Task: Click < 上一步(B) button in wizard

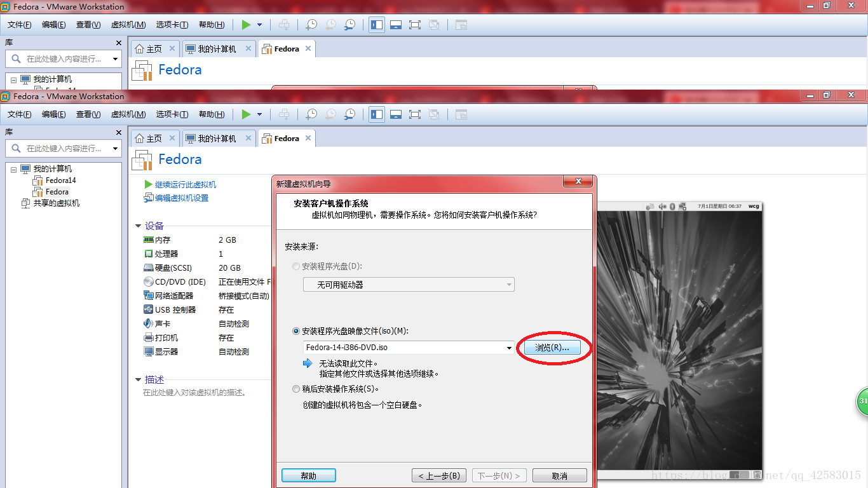Action: [439, 475]
